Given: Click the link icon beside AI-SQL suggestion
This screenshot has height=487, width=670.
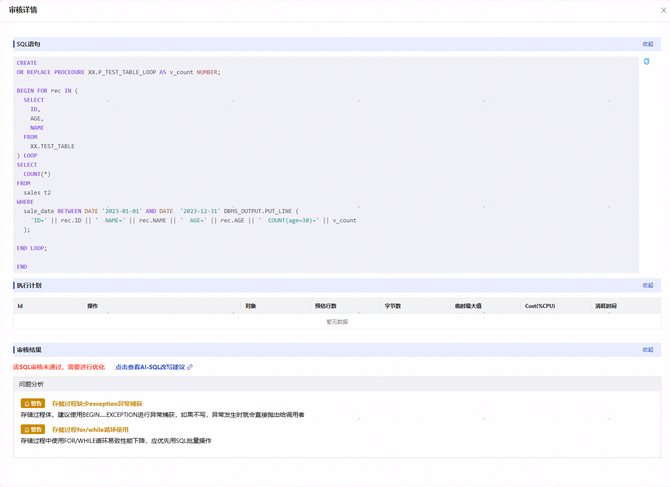Looking at the screenshot, I should click(x=190, y=367).
